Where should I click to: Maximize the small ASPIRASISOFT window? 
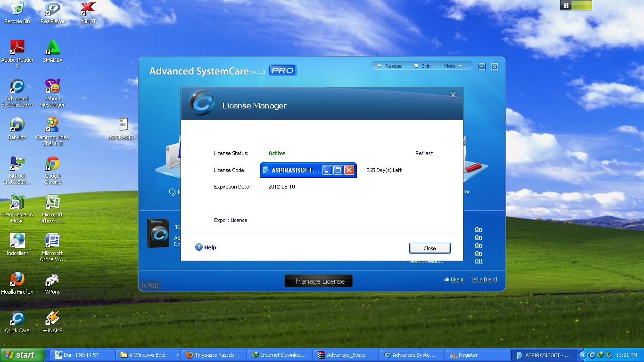338,170
